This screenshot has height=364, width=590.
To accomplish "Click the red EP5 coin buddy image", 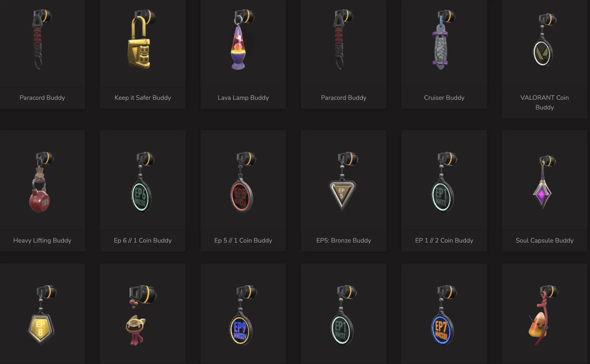I will [x=243, y=182].
